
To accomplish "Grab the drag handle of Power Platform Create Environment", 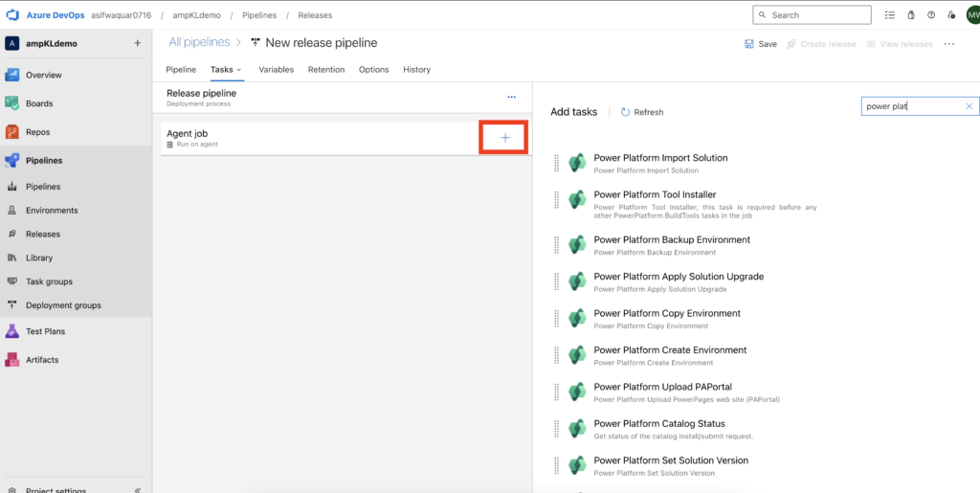I will [556, 355].
